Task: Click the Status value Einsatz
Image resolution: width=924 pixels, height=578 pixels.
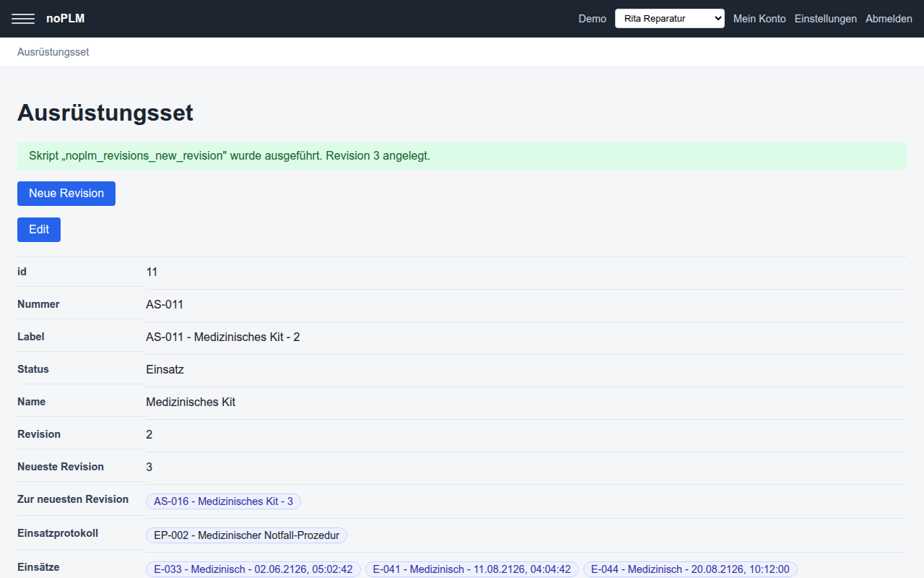Action: click(165, 370)
